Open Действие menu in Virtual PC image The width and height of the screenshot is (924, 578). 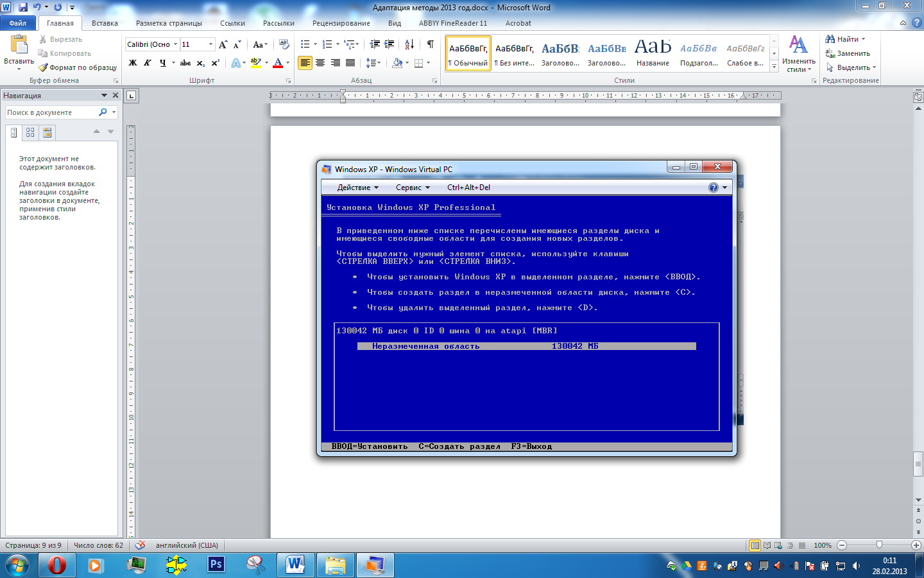point(358,188)
